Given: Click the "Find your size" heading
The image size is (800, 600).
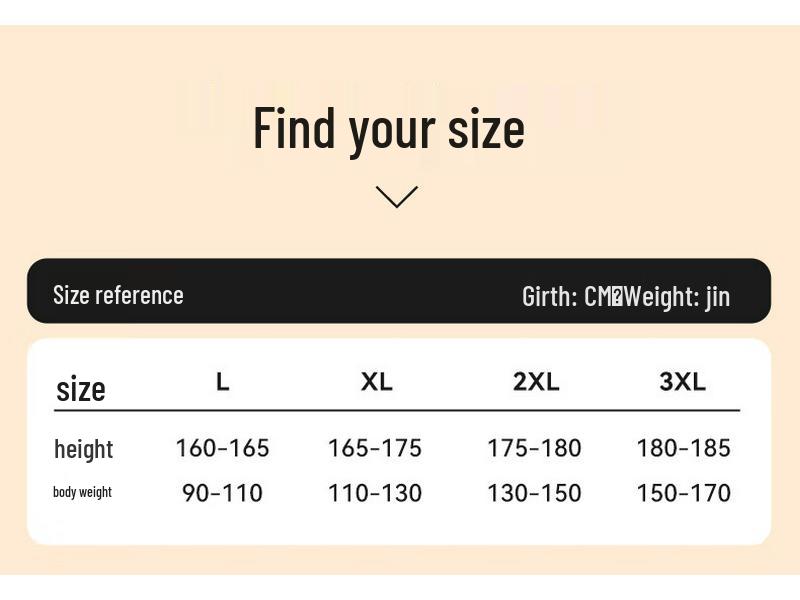Looking at the screenshot, I should (388, 128).
